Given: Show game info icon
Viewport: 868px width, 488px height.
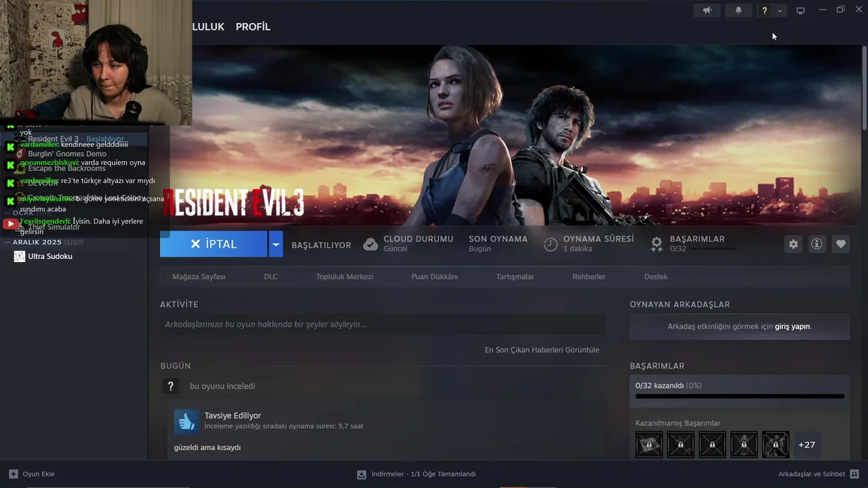Looking at the screenshot, I should [x=817, y=244].
